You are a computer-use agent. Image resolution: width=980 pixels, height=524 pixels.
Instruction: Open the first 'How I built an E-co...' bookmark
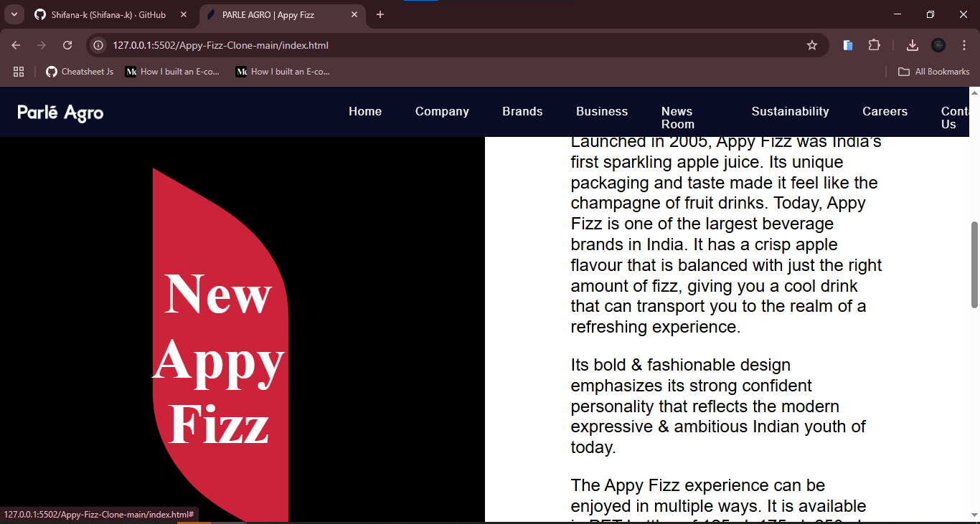click(172, 72)
